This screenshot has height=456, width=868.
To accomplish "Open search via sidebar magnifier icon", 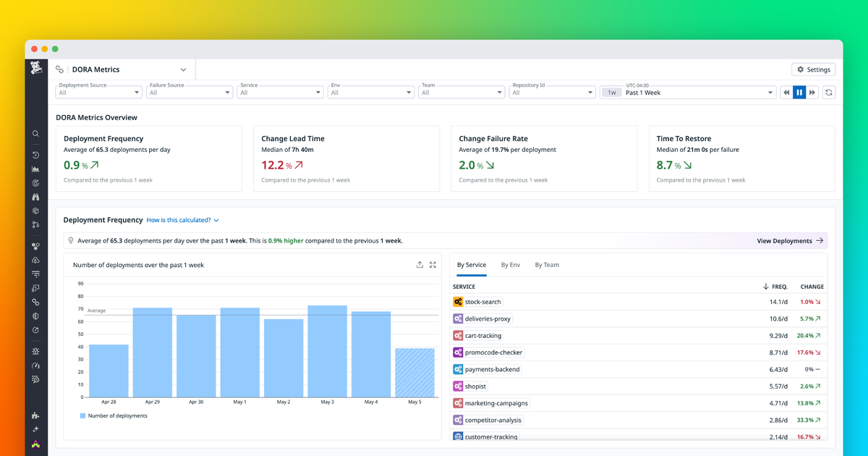I will pyautogui.click(x=35, y=134).
